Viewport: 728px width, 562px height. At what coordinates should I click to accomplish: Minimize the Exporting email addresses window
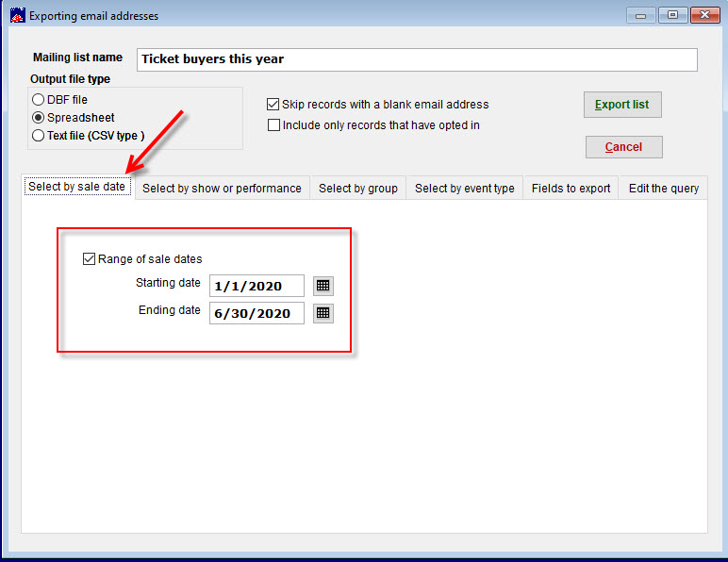pyautogui.click(x=640, y=15)
